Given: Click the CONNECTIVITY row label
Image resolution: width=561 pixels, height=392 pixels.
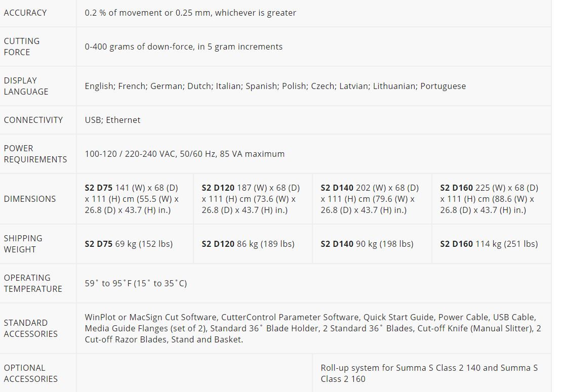Looking at the screenshot, I should 33,120.
